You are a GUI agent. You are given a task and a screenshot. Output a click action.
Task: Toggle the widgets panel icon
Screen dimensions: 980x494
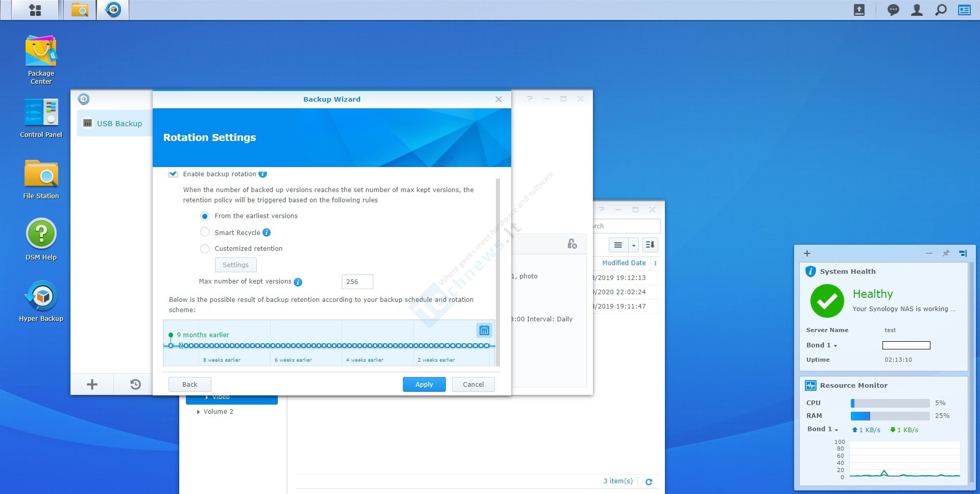pos(964,10)
